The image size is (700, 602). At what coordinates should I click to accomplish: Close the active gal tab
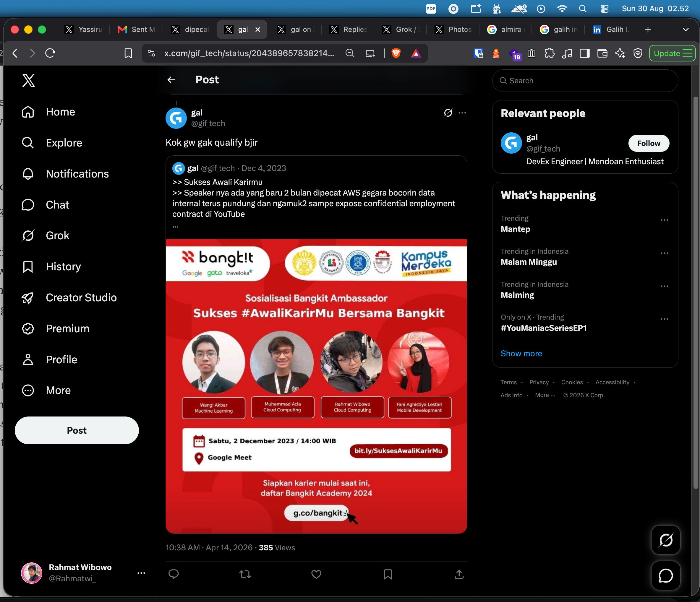tap(258, 30)
